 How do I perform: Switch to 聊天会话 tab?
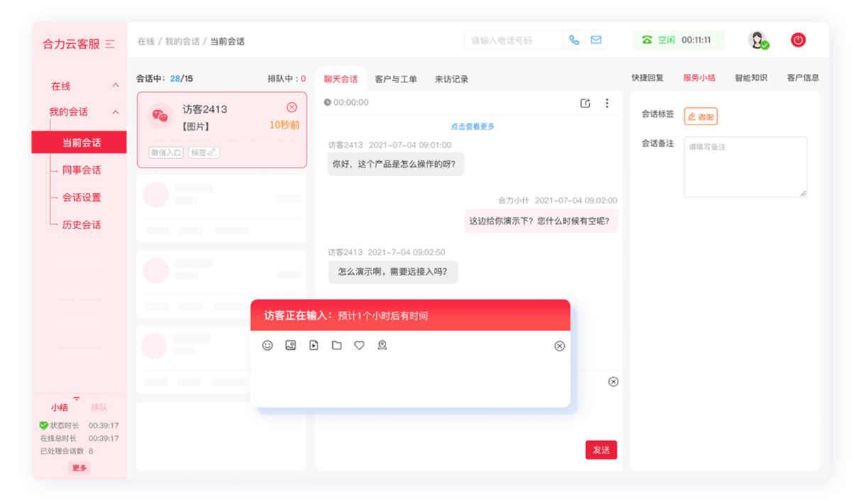point(341,79)
